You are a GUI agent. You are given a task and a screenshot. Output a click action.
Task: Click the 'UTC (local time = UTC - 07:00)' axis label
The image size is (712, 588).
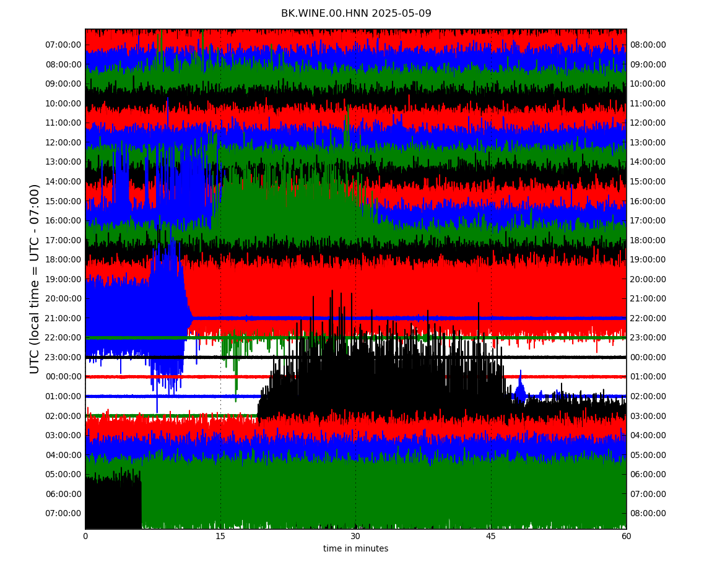click(35, 279)
